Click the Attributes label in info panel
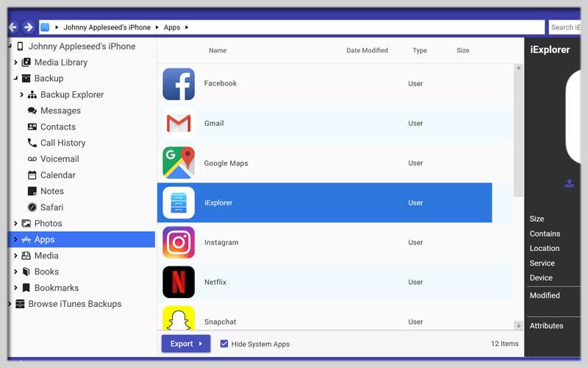 tap(546, 326)
